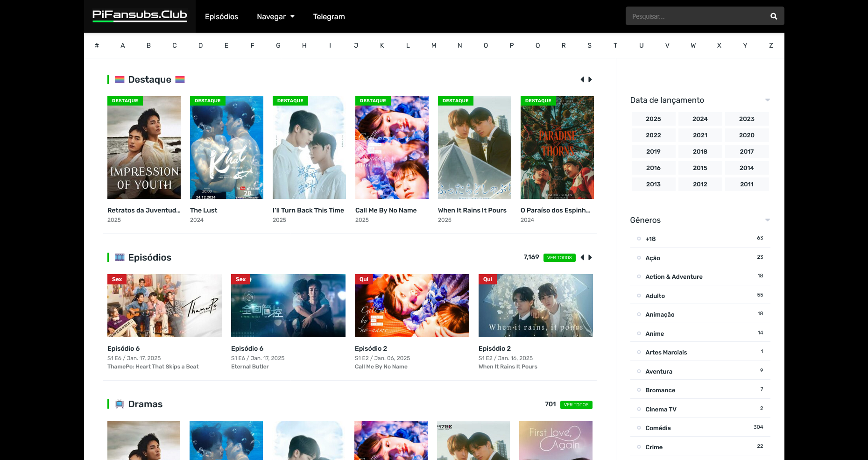
Task: Open the Episódios menu item
Action: click(221, 17)
